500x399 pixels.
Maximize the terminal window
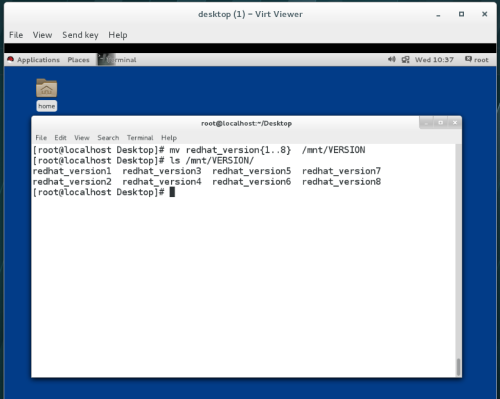pyautogui.click(x=441, y=123)
